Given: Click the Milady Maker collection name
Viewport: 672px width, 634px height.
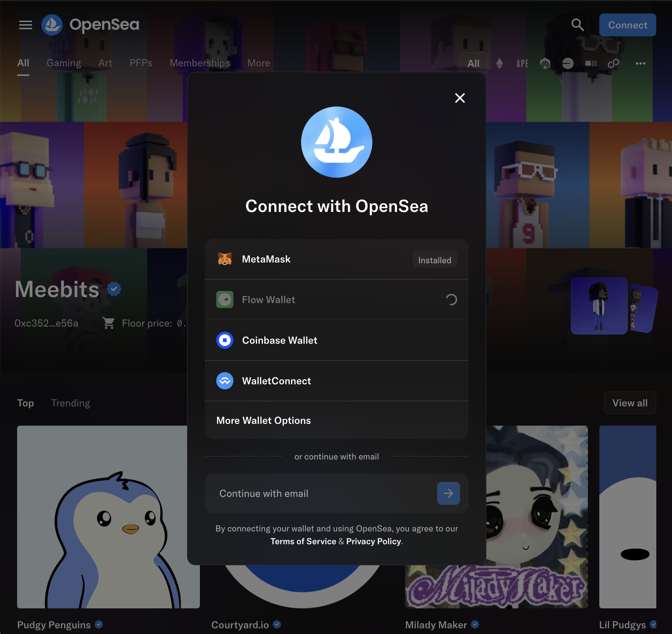Looking at the screenshot, I should [x=436, y=625].
